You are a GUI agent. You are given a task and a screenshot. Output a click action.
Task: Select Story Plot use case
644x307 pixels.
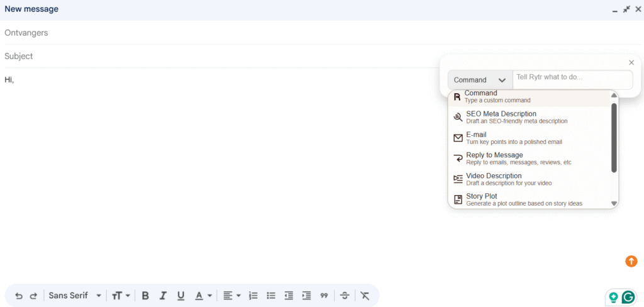530,199
